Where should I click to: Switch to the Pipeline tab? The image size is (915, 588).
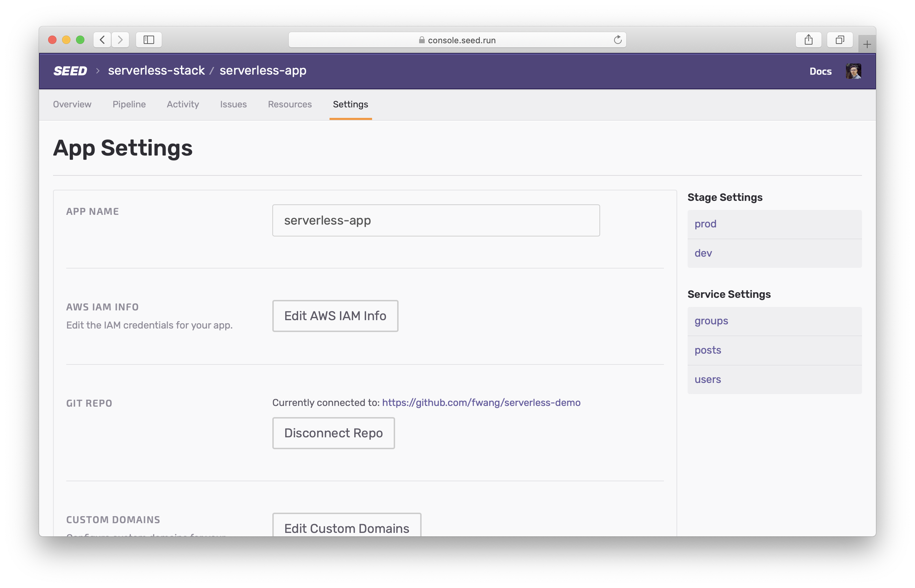pos(129,104)
